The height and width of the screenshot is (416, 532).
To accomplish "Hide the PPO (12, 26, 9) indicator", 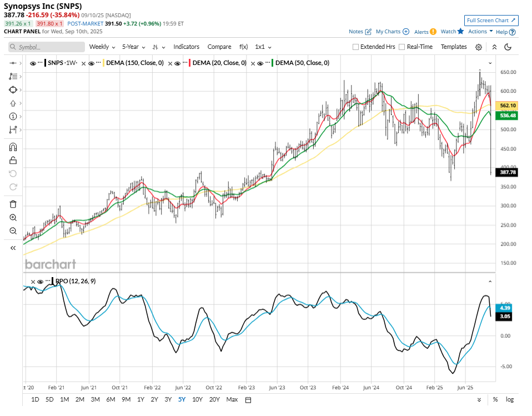I will click(x=40, y=282).
